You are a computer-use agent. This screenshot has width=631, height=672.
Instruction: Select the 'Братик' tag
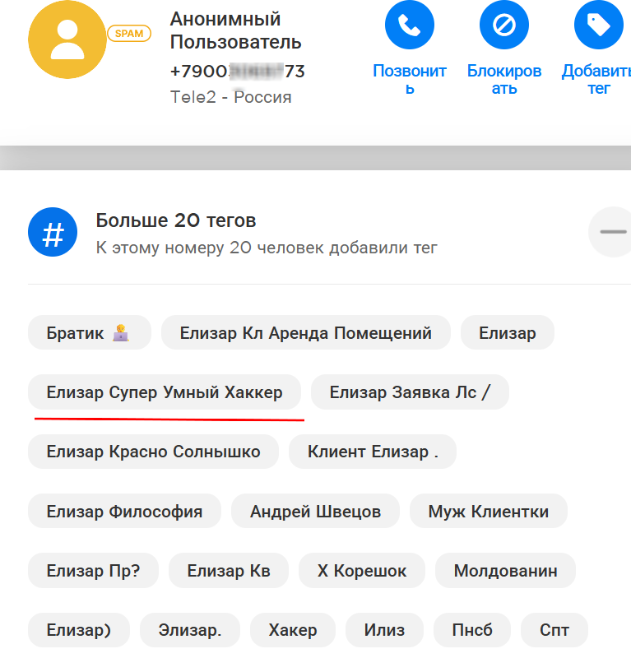pyautogui.click(x=89, y=333)
